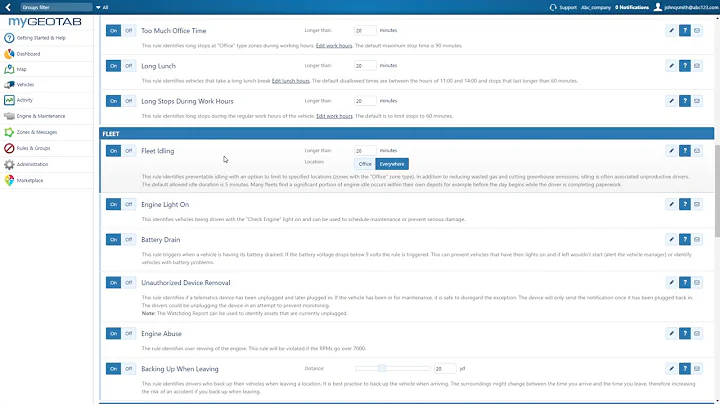This screenshot has width=720, height=404.
Task: Open the Getting Started & Help icon
Action: [9, 38]
